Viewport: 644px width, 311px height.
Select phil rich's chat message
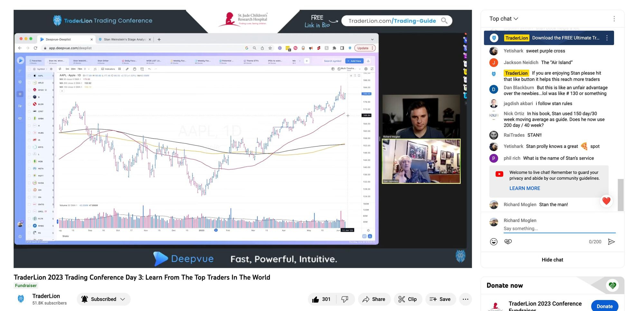tap(549, 158)
